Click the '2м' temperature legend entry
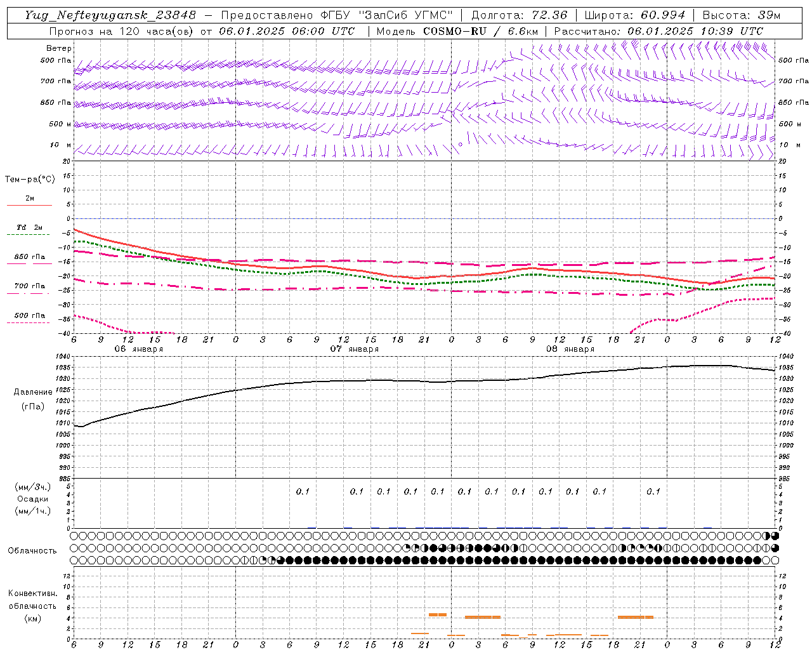The width and height of the screenshot is (812, 650). tap(30, 199)
